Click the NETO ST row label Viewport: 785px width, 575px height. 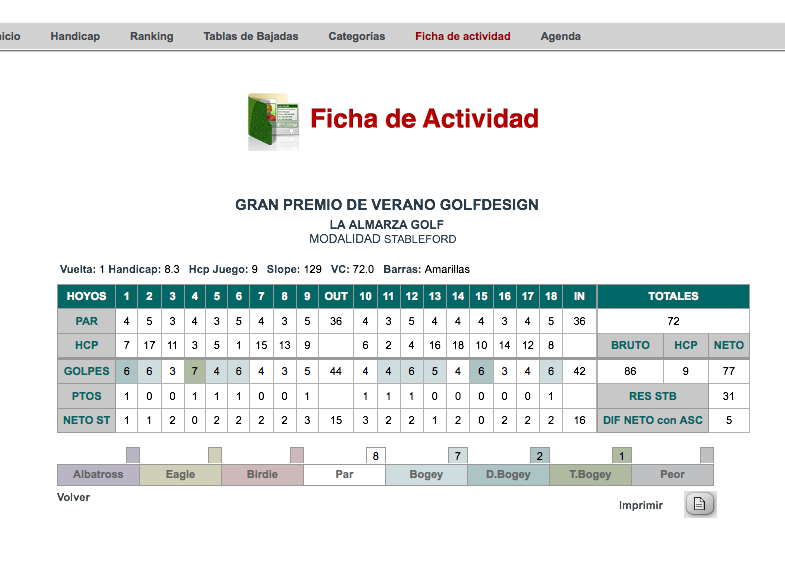point(87,420)
